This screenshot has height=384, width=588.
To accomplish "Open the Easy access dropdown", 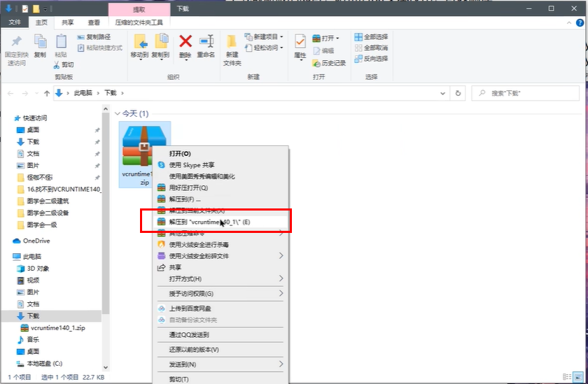I will pos(264,48).
